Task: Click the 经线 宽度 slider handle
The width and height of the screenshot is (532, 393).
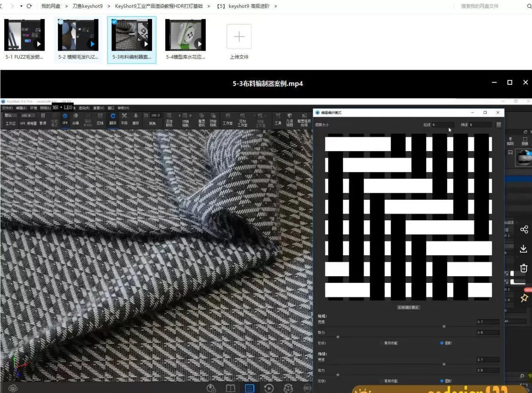Action: 444,326
